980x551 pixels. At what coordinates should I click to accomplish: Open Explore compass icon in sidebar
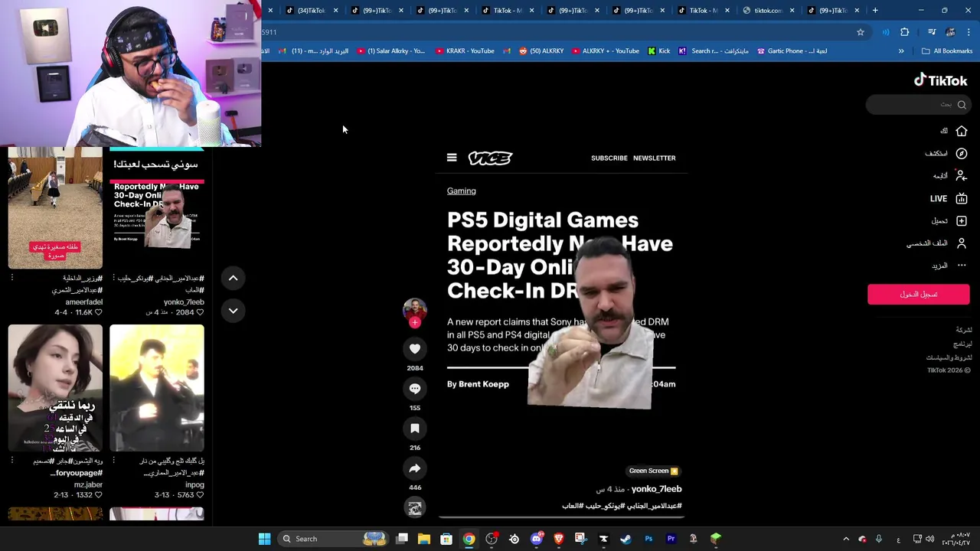[961, 153]
